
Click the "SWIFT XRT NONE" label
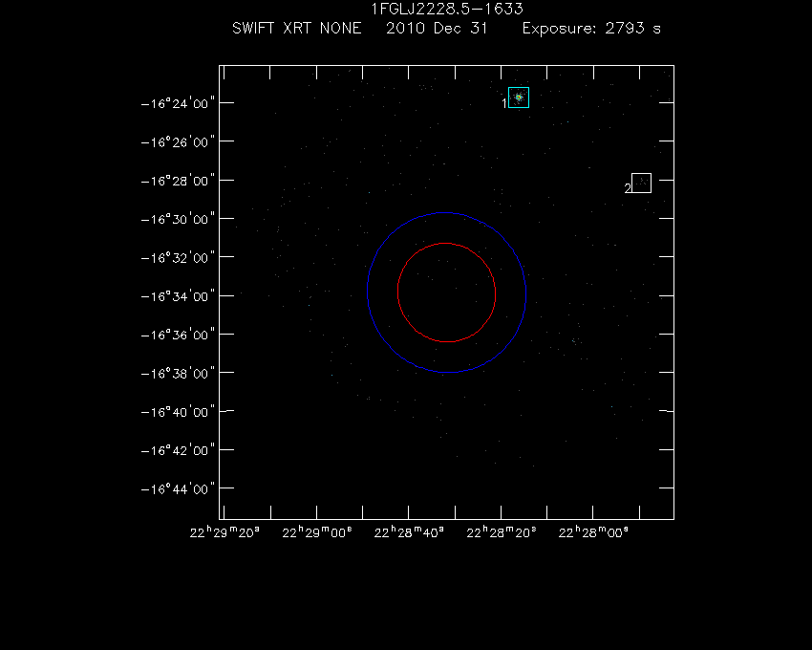[x=297, y=28]
